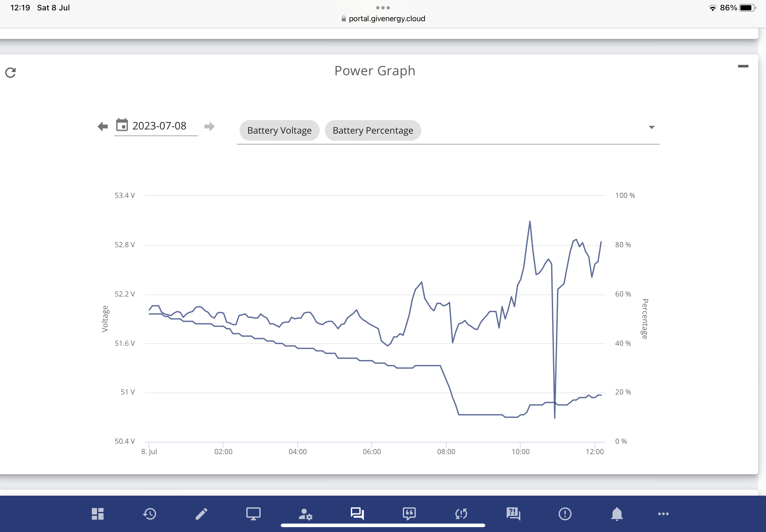Open the alert exclamation circle icon

(565, 514)
